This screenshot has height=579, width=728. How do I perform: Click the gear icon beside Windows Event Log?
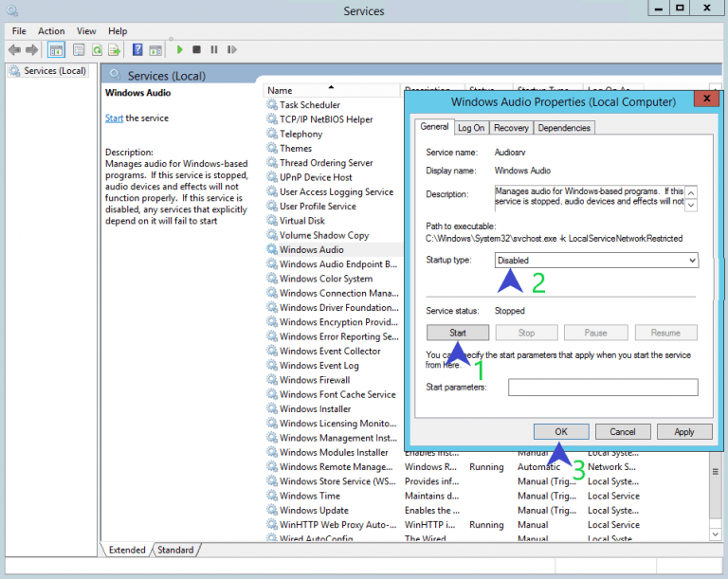pyautogui.click(x=272, y=365)
